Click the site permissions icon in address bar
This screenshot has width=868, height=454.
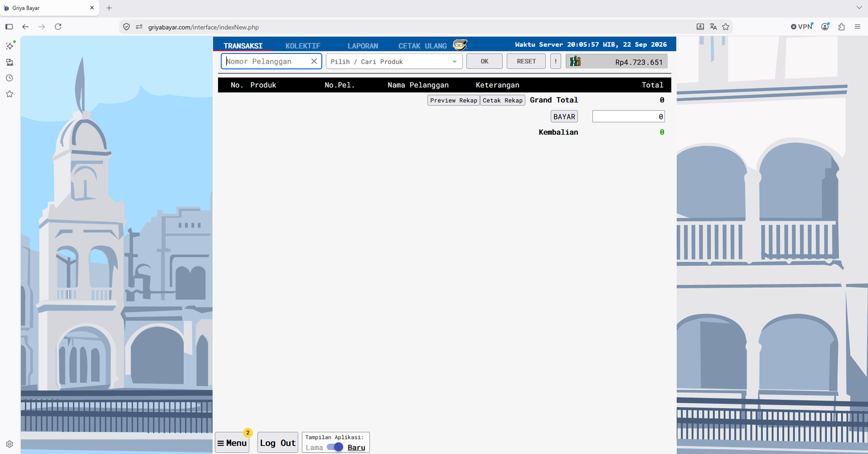tap(139, 27)
